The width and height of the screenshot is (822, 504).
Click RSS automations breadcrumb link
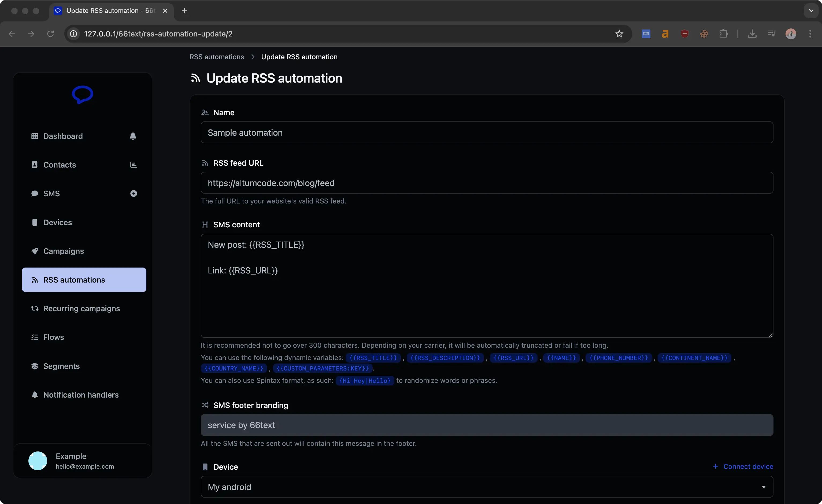(217, 57)
